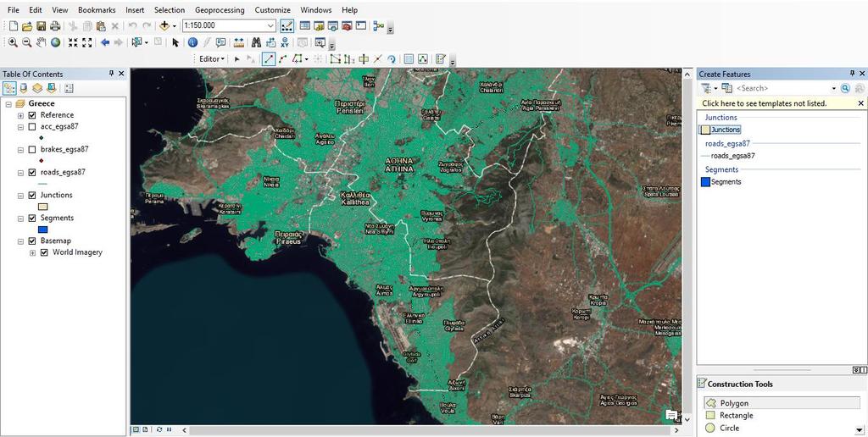Expand the Reference layer
The image size is (868, 437).
(20, 116)
